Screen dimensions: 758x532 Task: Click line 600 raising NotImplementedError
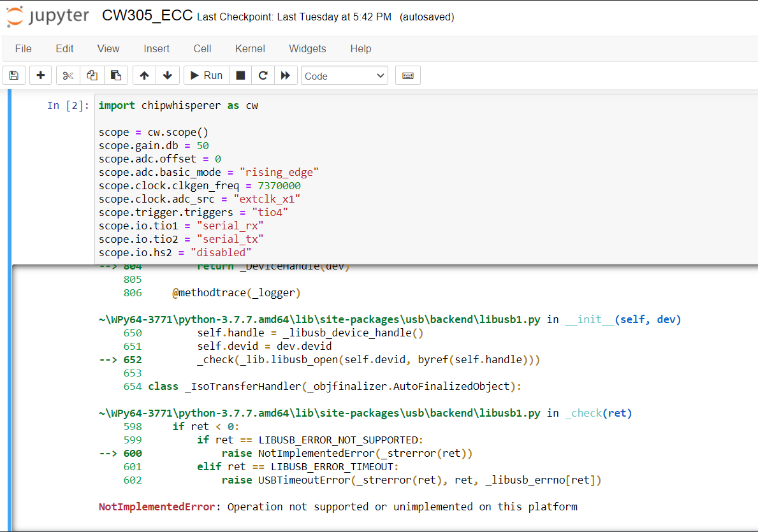(286, 454)
